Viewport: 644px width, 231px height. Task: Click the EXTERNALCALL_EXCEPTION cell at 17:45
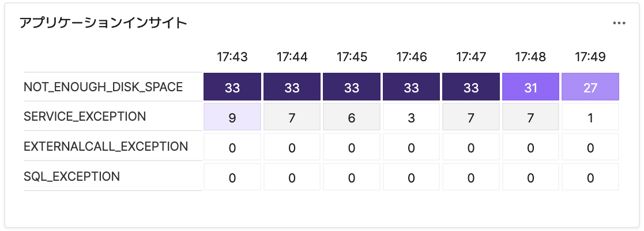(x=352, y=147)
